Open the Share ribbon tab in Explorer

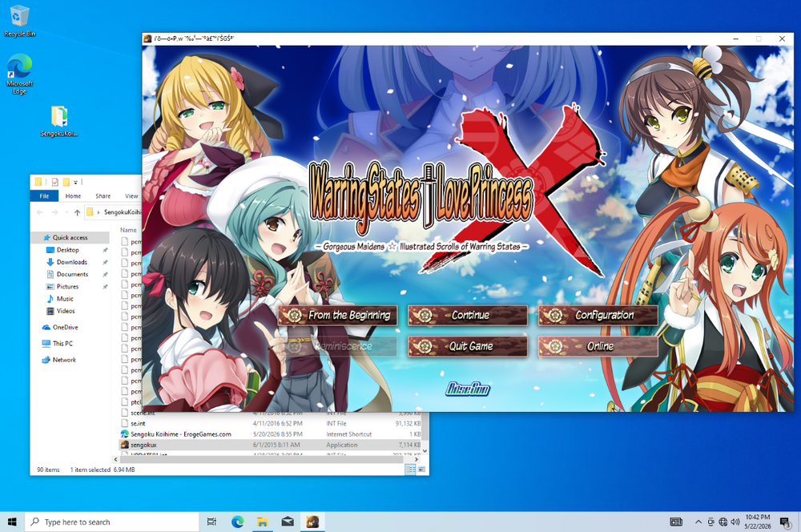tap(103, 195)
